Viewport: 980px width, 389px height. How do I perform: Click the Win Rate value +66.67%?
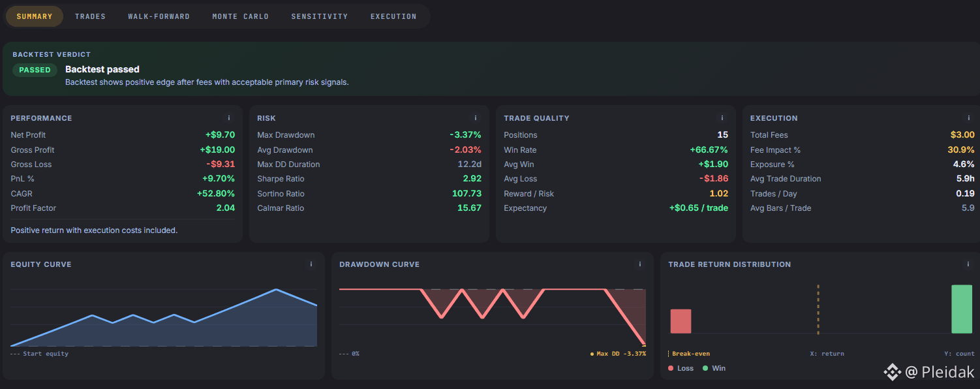click(709, 150)
